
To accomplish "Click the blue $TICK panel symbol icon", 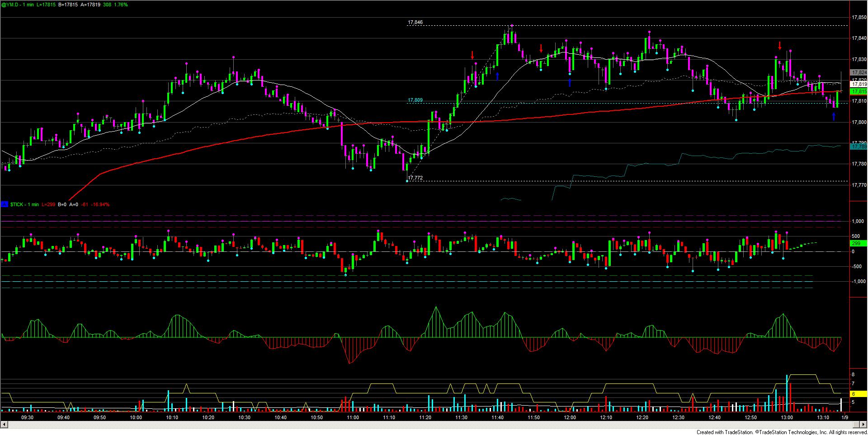I will coord(4,204).
